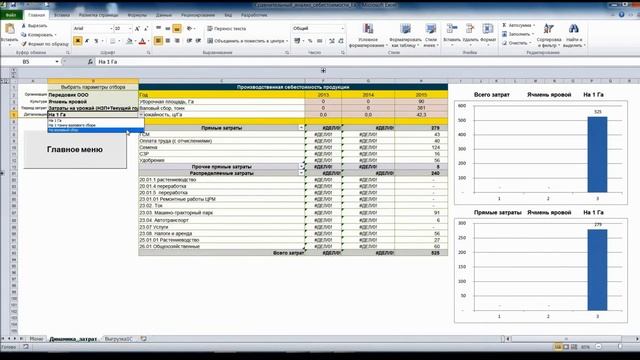The image size is (640, 360).
Task: Open Сортировка и фильтр menu
Action: click(x=549, y=35)
